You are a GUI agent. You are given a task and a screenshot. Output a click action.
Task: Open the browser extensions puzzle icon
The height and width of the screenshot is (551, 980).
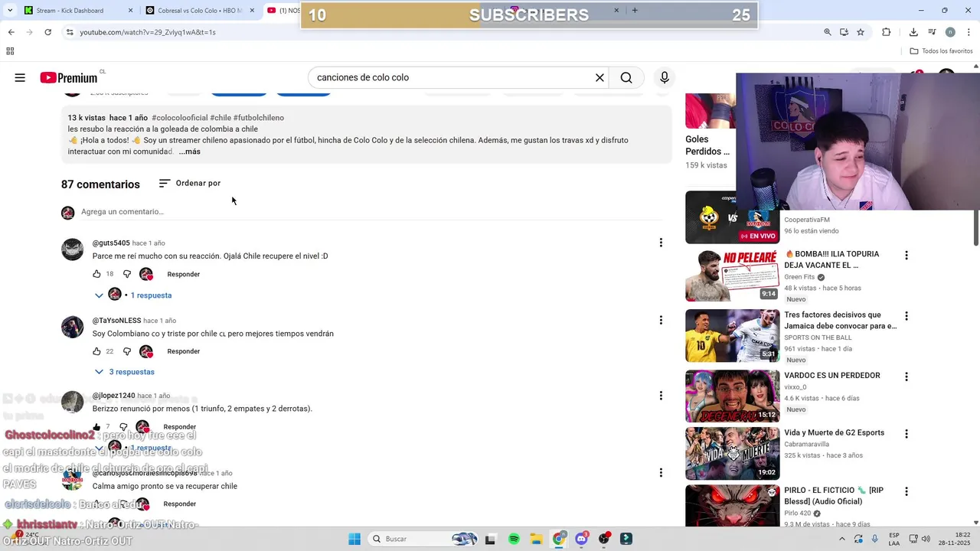887,32
